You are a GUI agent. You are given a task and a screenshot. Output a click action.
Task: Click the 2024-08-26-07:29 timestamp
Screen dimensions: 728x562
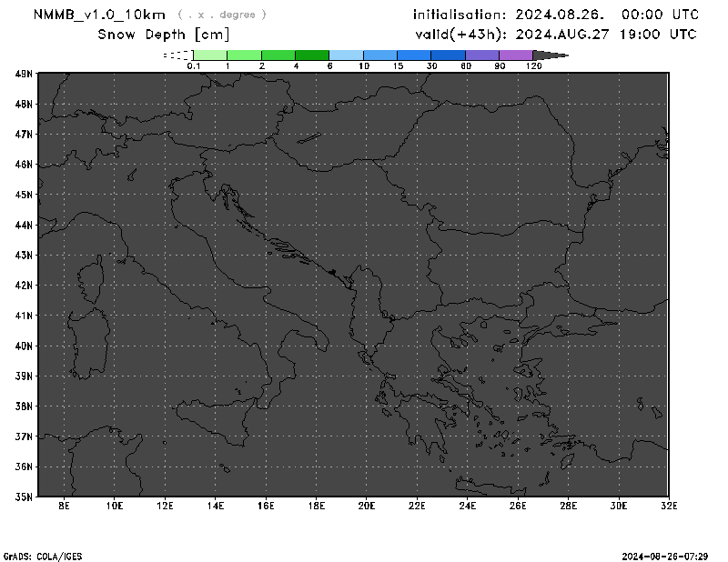tap(672, 555)
